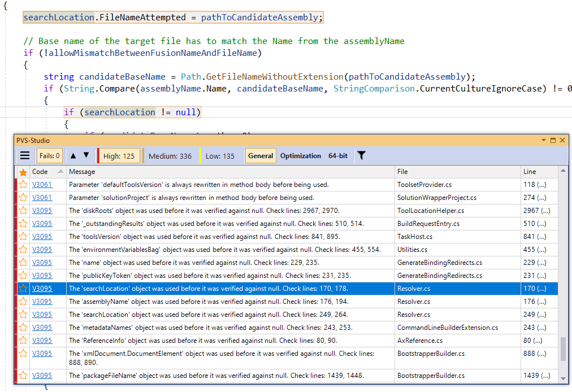Toggle the Optimization analysis group
The height and width of the screenshot is (392, 572).
coord(301,156)
